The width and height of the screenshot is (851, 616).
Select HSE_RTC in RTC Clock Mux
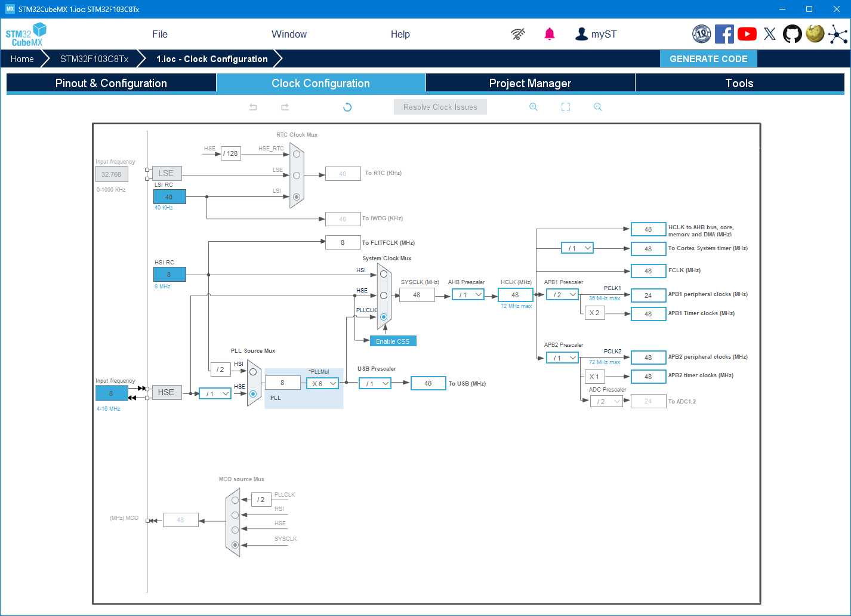pos(297,154)
